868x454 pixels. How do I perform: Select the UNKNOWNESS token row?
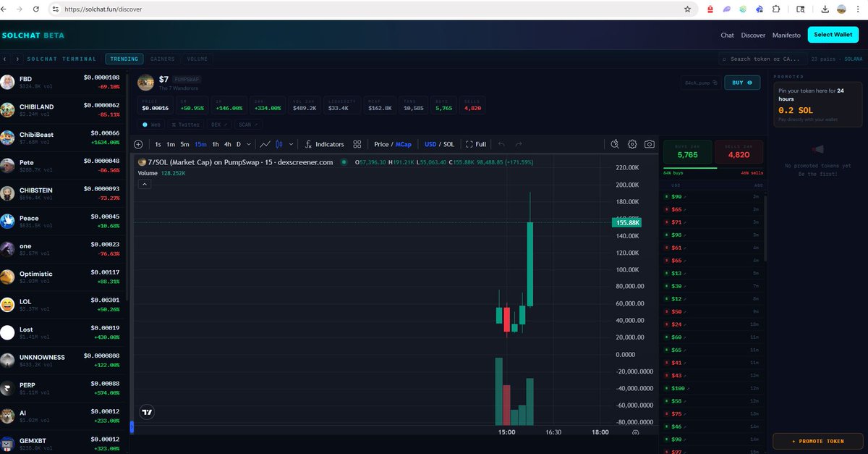(x=63, y=361)
